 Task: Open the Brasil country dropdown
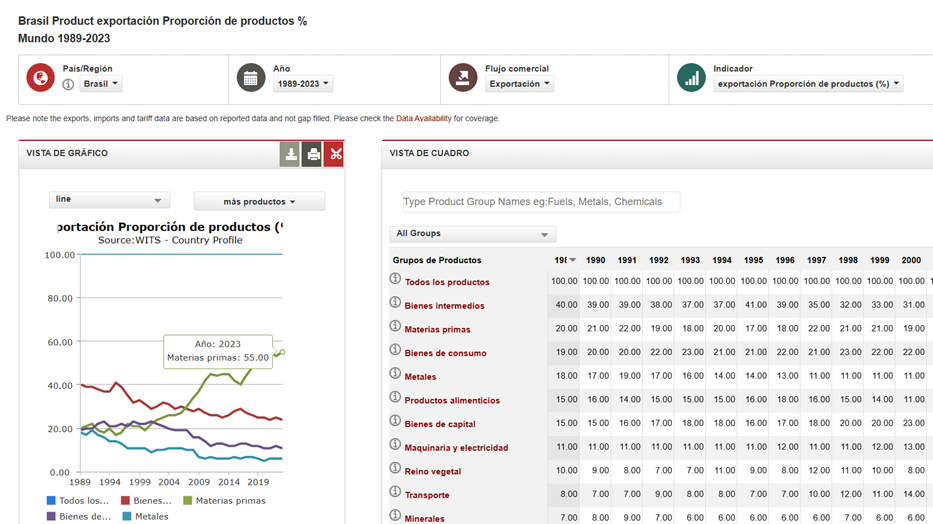click(101, 84)
